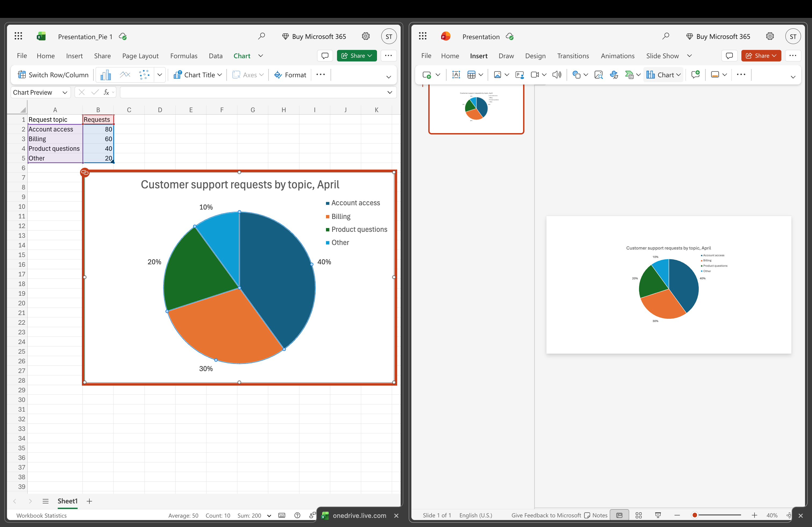This screenshot has height=527, width=812.
Task: Click the Cameo icon in PowerPoint toolbar
Action: 519,75
